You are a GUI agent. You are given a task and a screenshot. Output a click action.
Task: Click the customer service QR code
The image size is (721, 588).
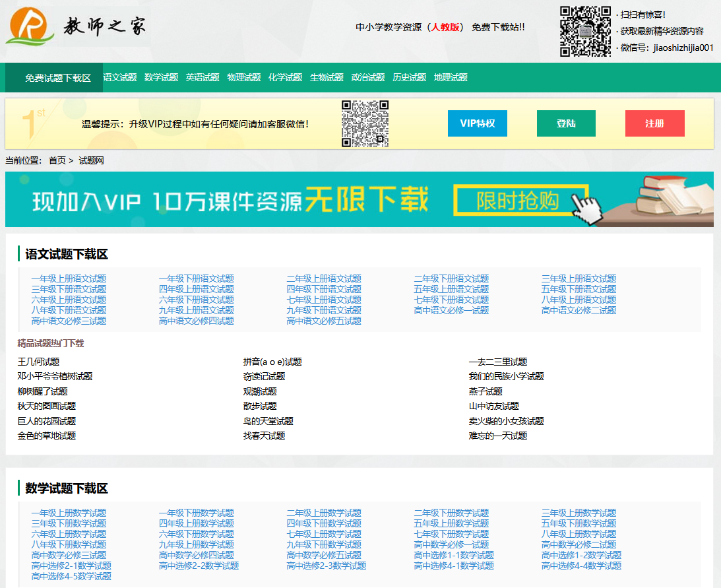click(365, 124)
